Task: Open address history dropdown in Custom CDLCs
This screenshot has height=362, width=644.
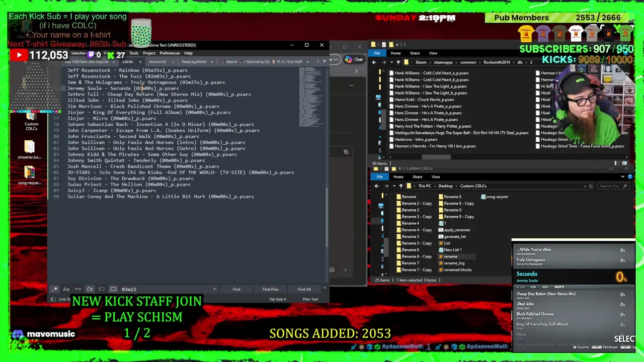Action: (585, 186)
